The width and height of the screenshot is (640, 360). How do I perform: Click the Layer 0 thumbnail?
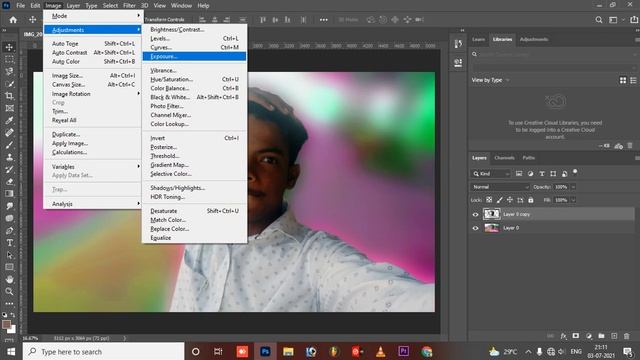[491, 228]
